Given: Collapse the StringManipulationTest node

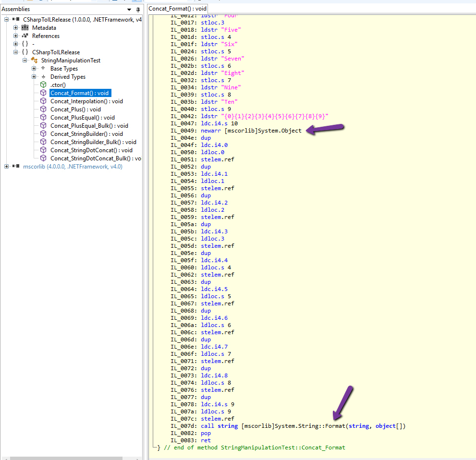Looking at the screenshot, I should [x=24, y=60].
